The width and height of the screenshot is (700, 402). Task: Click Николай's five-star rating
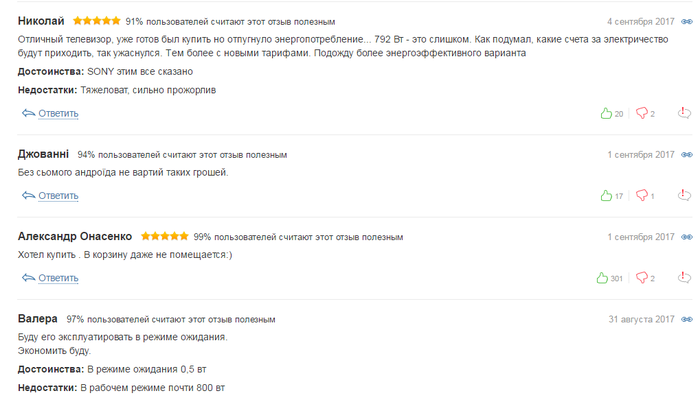[97, 20]
